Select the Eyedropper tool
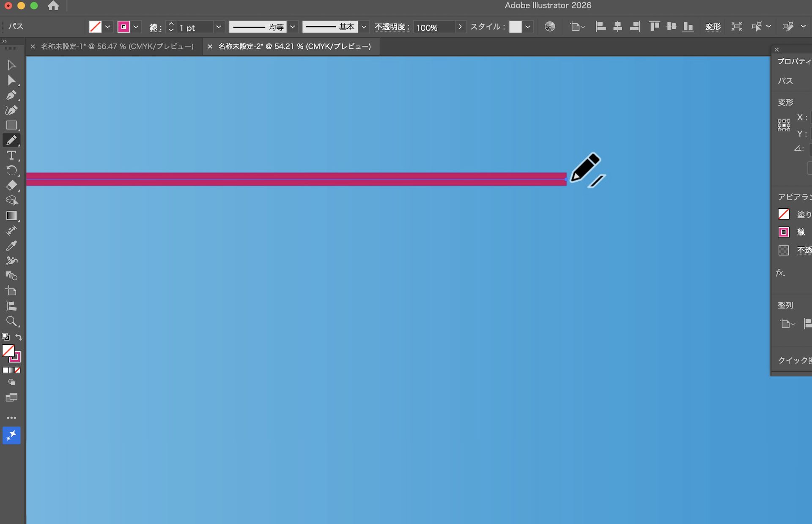The height and width of the screenshot is (524, 812). [12, 245]
